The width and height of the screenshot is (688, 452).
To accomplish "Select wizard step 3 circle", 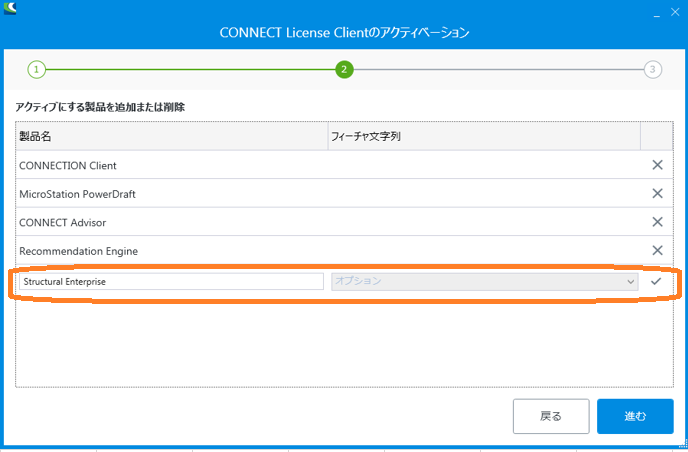I will (652, 69).
